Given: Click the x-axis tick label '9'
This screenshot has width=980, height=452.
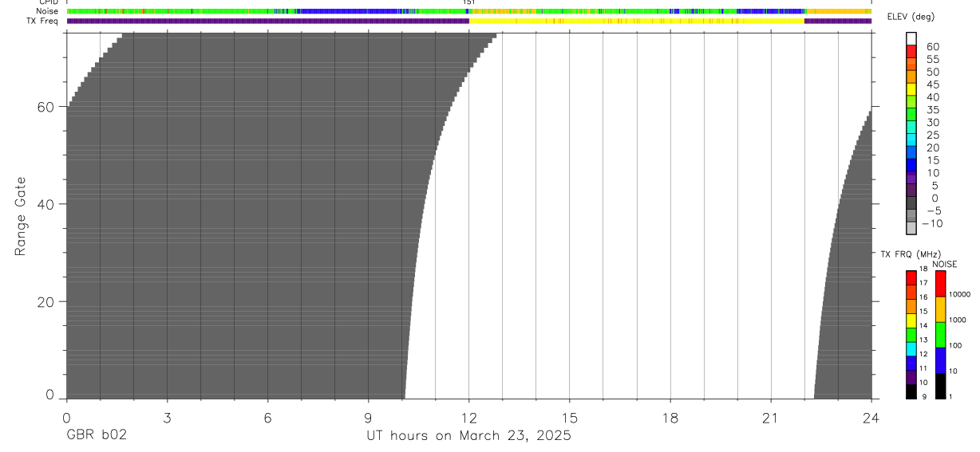Looking at the screenshot, I should [x=368, y=418].
